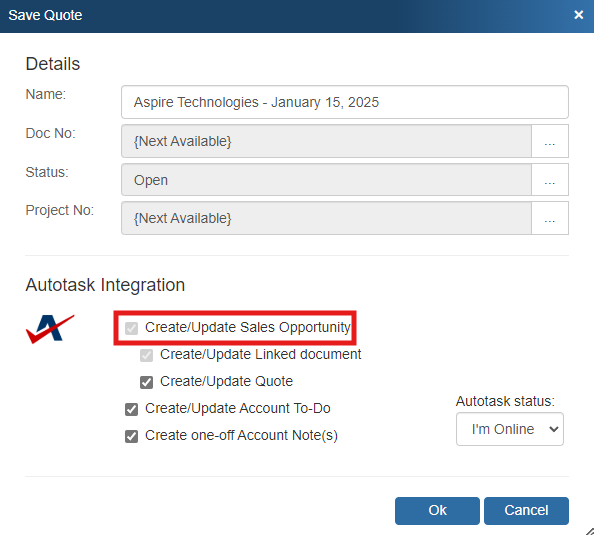Screen dimensions: 594x535
Task: Cancel saving the quote
Action: (x=526, y=511)
